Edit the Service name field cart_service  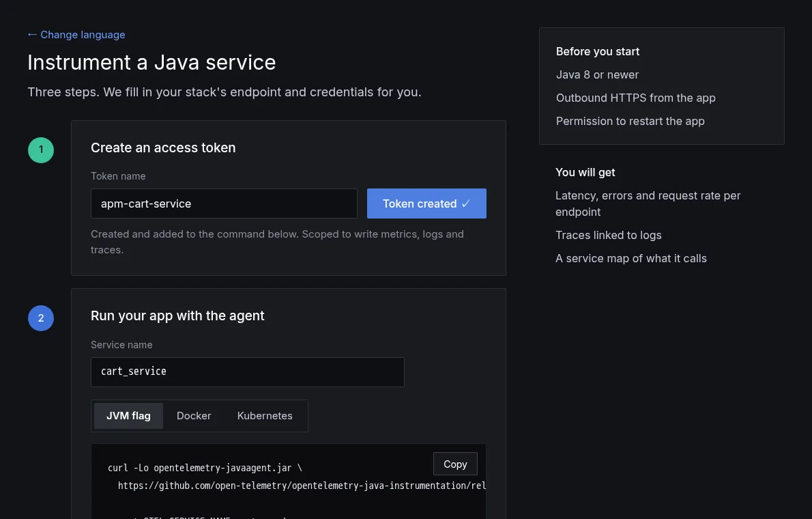tap(248, 371)
